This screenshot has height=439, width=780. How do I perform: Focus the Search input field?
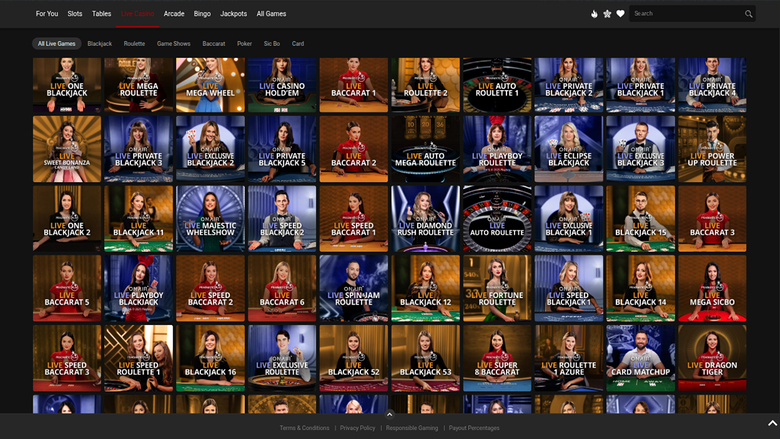(692, 14)
